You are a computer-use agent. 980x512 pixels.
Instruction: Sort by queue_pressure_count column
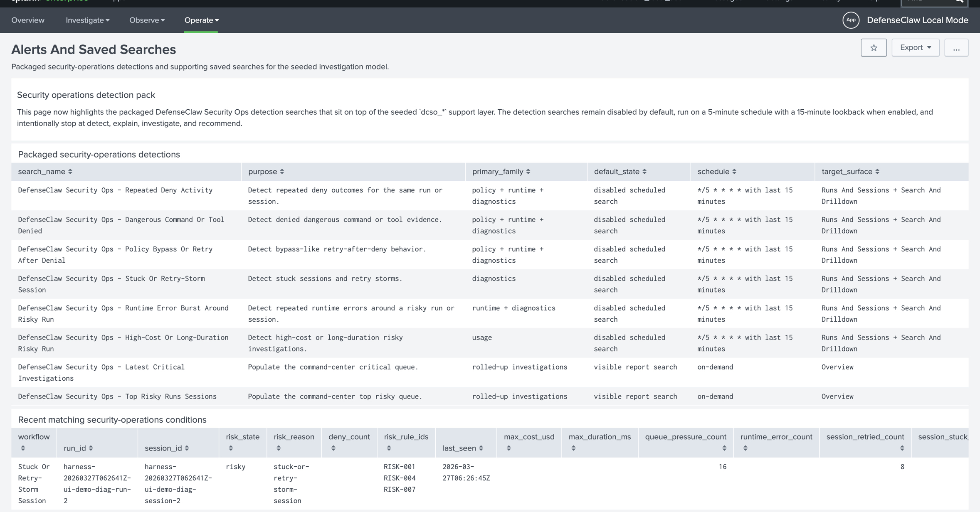[x=724, y=448]
